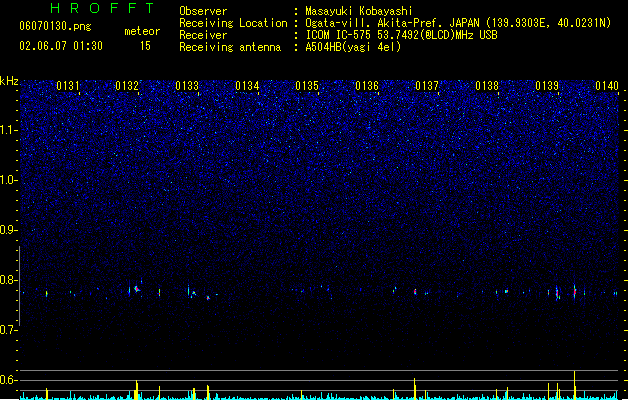Click the meteor count 15

pos(145,46)
